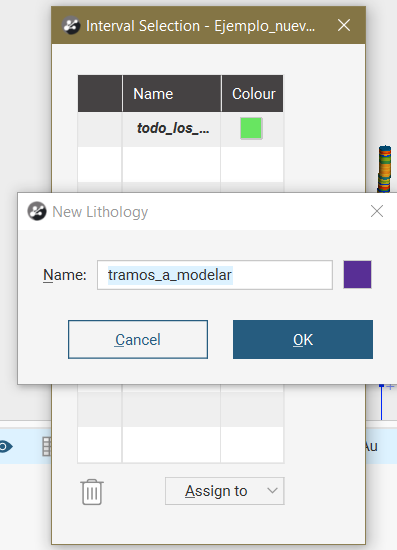Screen dimensions: 397x550
Task: Toggle the eye visibility icon
Action: pos(5,447)
